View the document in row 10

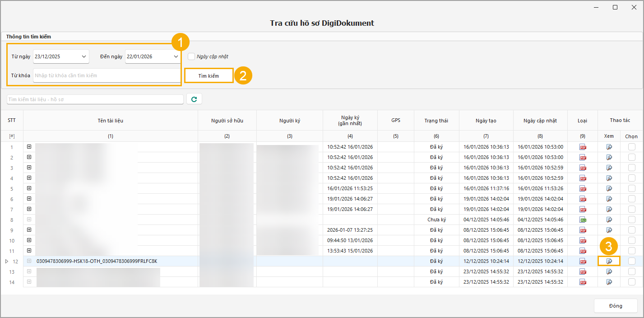point(609,240)
